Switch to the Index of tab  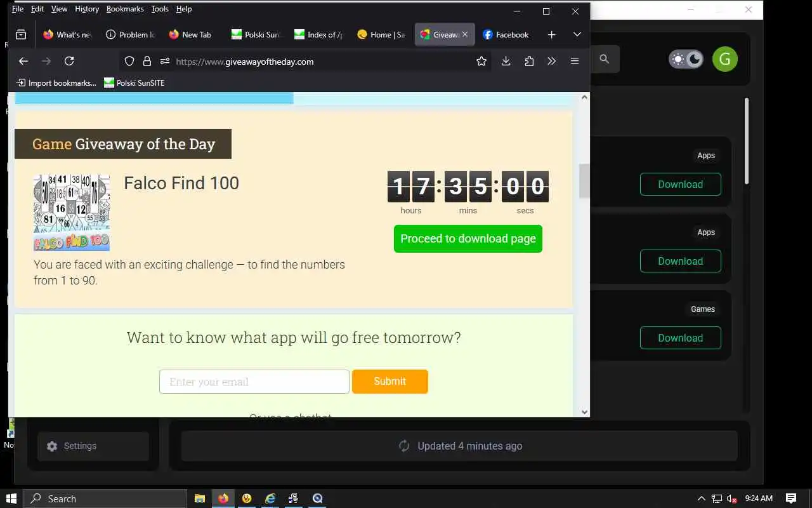coord(318,35)
